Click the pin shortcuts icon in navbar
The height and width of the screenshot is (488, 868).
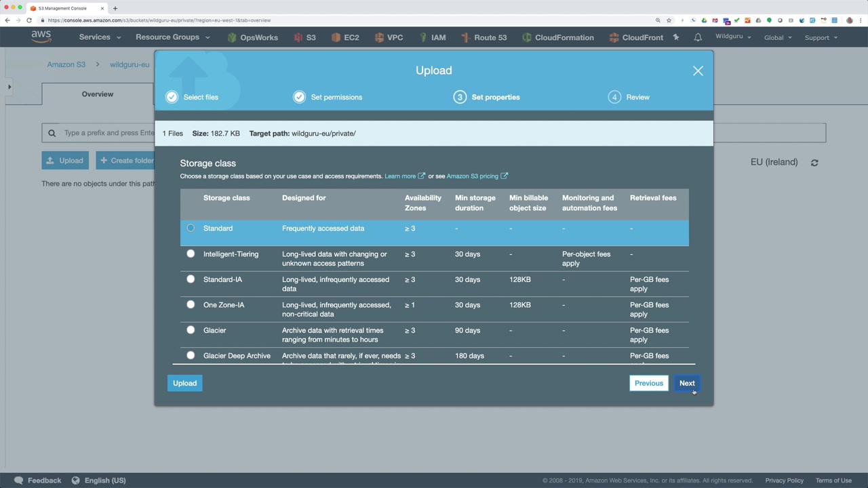pyautogui.click(x=676, y=37)
